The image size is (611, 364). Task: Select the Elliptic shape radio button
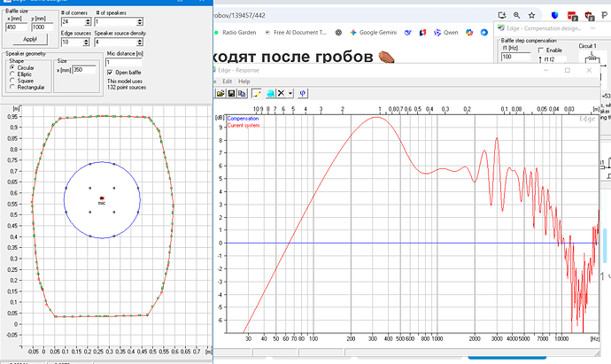coord(11,73)
